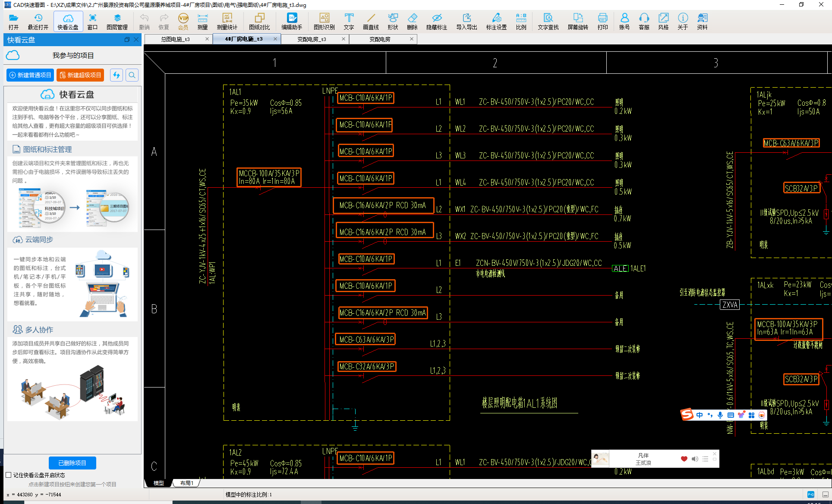832x504 pixels.
Task: Open the 已删除项目 deleted projects button
Action: (x=72, y=463)
